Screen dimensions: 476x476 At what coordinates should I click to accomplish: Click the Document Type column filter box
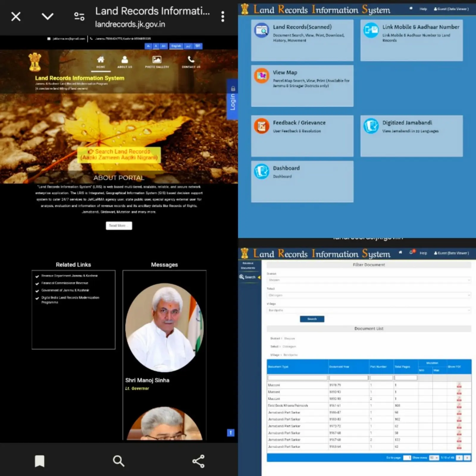(x=297, y=378)
